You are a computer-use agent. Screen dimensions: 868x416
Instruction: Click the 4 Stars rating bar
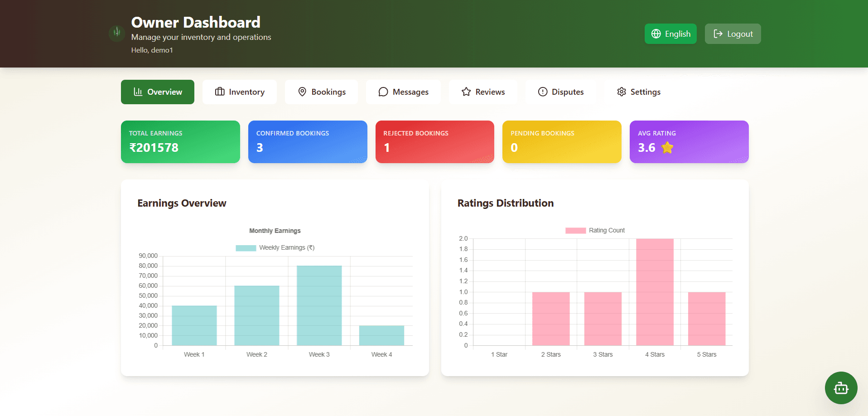click(x=655, y=292)
